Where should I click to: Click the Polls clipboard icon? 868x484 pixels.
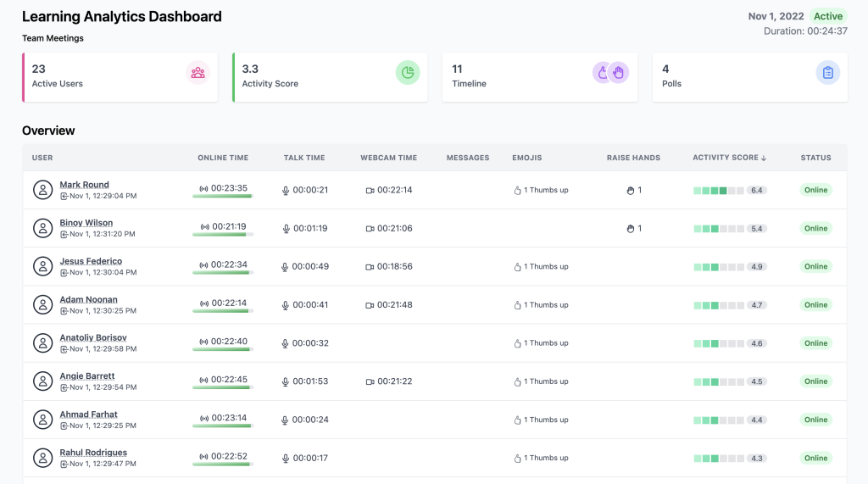(828, 73)
